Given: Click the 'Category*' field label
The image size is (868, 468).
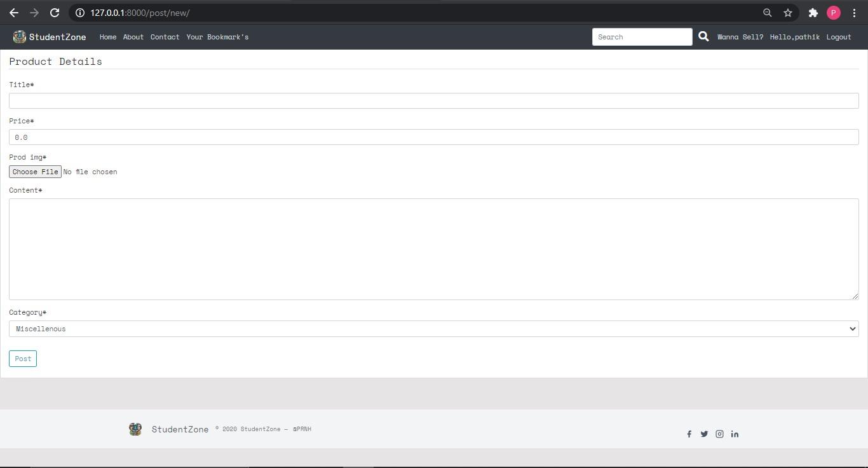Looking at the screenshot, I should 28,312.
